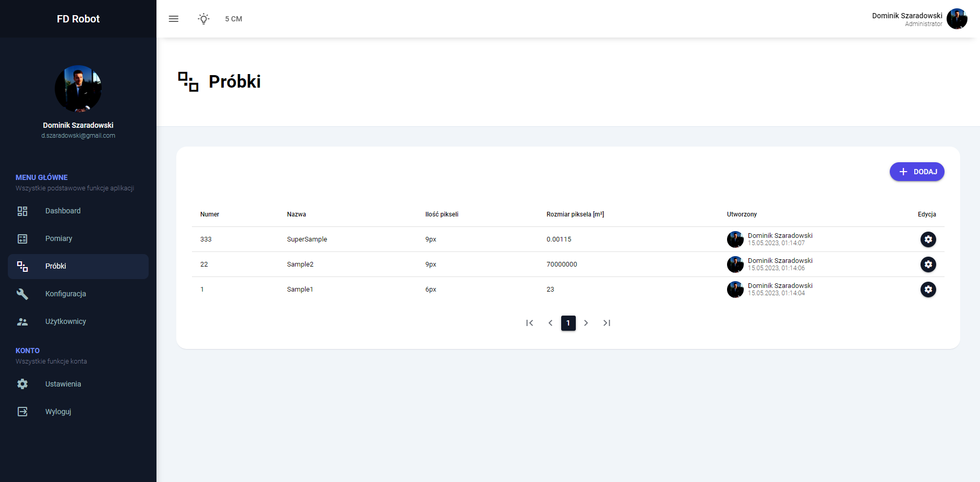Toggle the light bulb theme icon
The height and width of the screenshot is (482, 980).
(203, 19)
